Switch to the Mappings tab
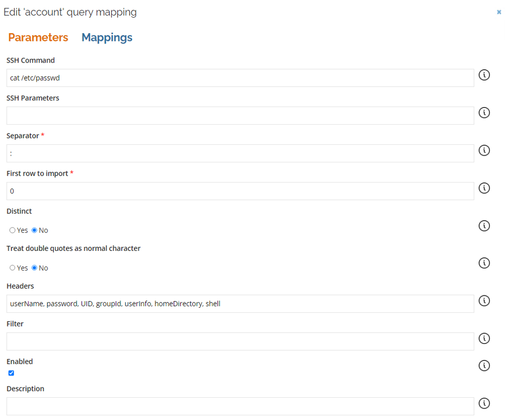This screenshot has height=420, width=507. coord(107,38)
